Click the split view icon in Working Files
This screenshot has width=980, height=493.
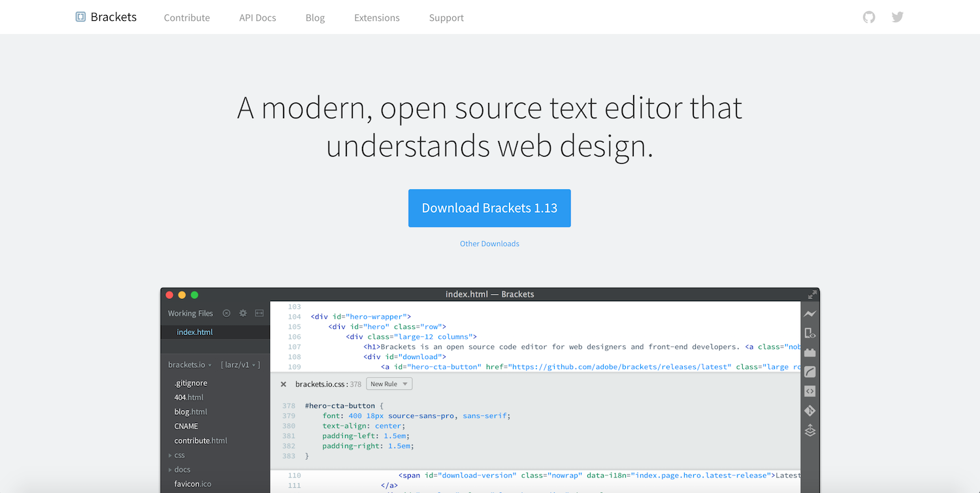click(259, 313)
